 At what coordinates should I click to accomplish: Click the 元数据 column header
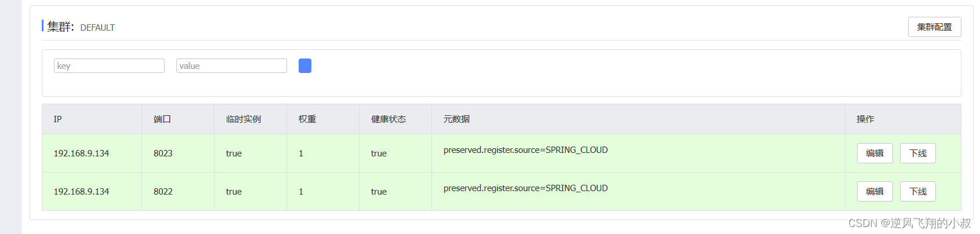click(456, 119)
